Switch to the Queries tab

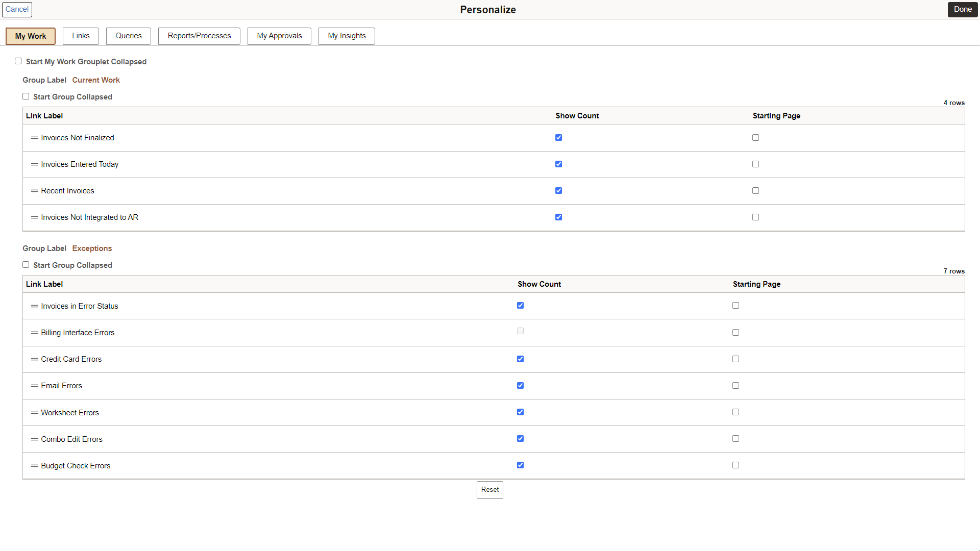pyautogui.click(x=128, y=36)
